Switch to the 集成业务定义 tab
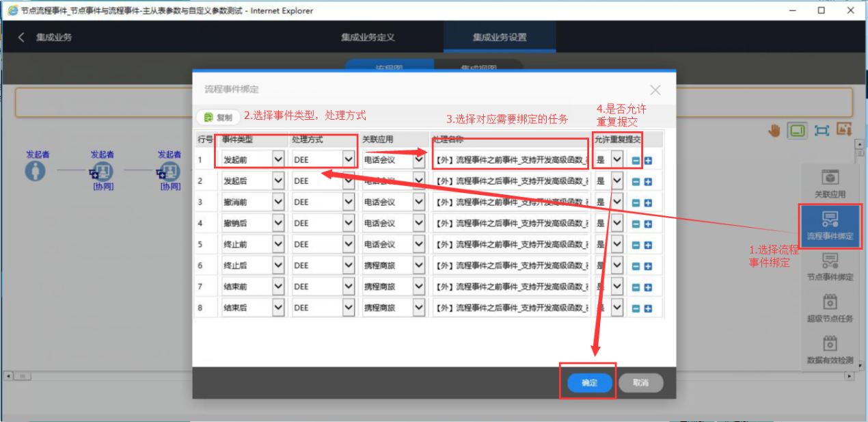 coord(368,37)
